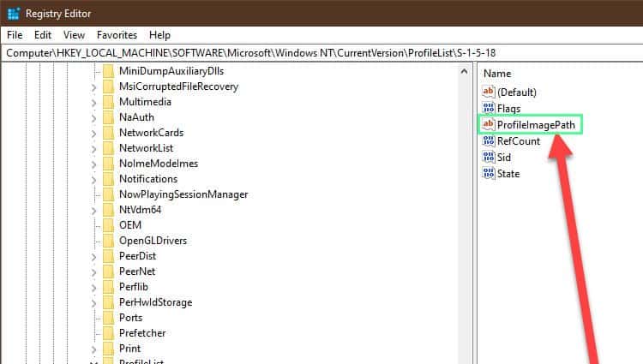Click the MiniDumpAuxiliaryDlls folder icon
Viewport: 643px width, 364px height.
[109, 71]
